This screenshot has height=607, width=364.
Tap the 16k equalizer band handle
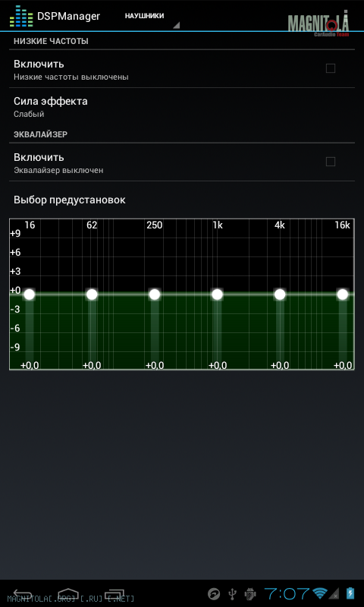click(x=343, y=294)
